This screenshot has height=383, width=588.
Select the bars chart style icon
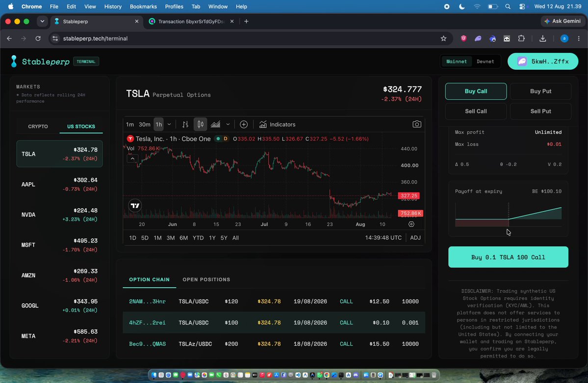[185, 124]
